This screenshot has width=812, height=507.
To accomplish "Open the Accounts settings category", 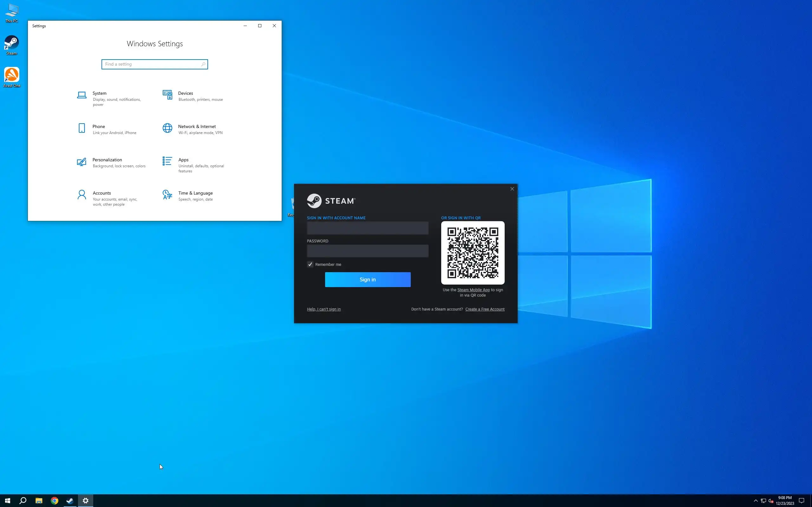I will click(x=102, y=193).
